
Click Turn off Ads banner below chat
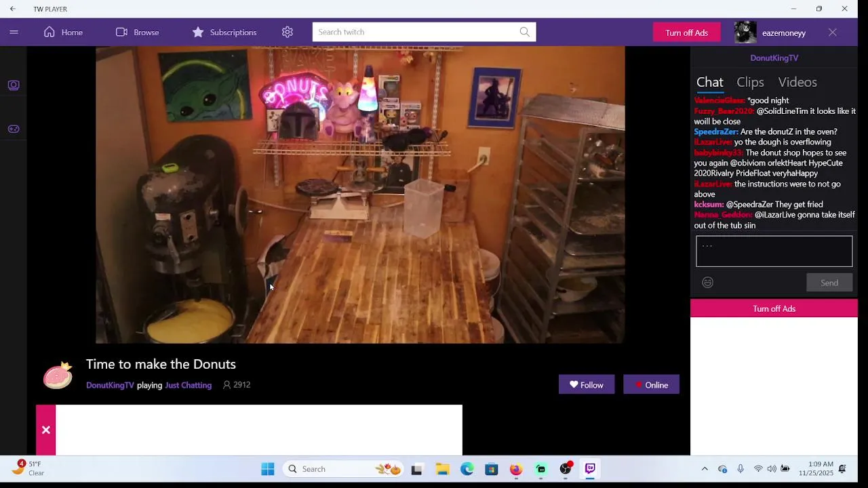click(x=774, y=308)
